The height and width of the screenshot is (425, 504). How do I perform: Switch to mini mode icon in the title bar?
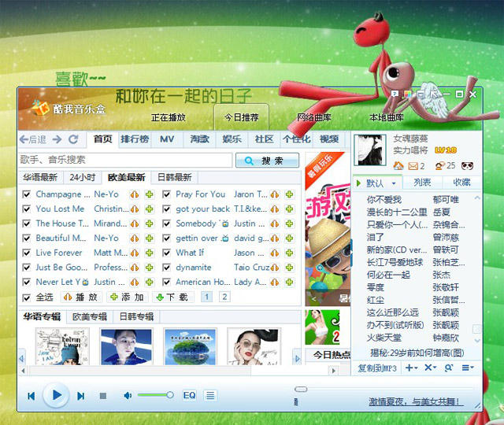click(421, 94)
